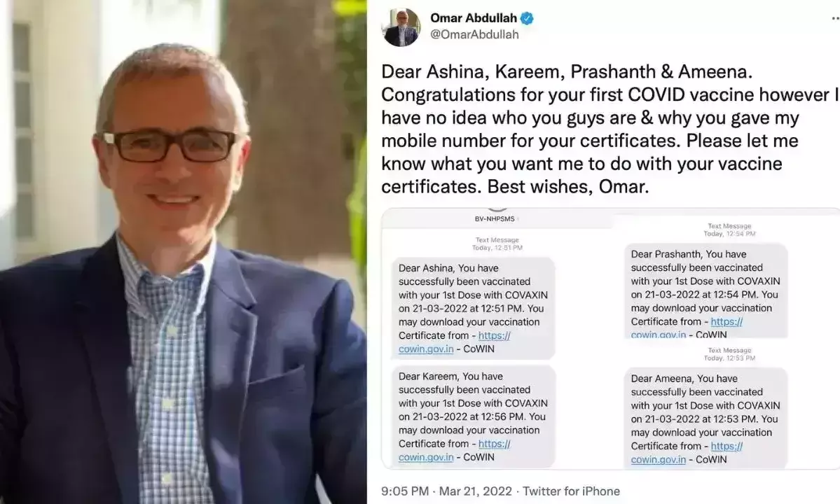840x504 pixels.
Task: Open https link in Prashanth message
Action: coord(727,321)
